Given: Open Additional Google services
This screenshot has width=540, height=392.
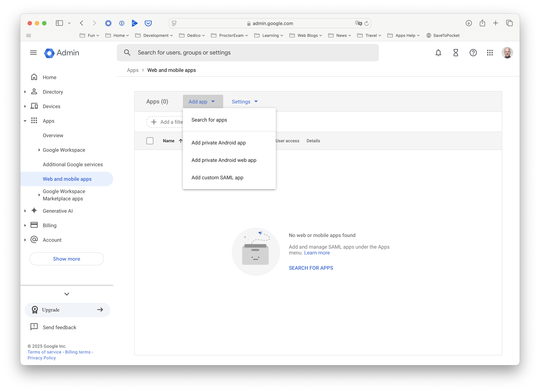Looking at the screenshot, I should click(73, 165).
